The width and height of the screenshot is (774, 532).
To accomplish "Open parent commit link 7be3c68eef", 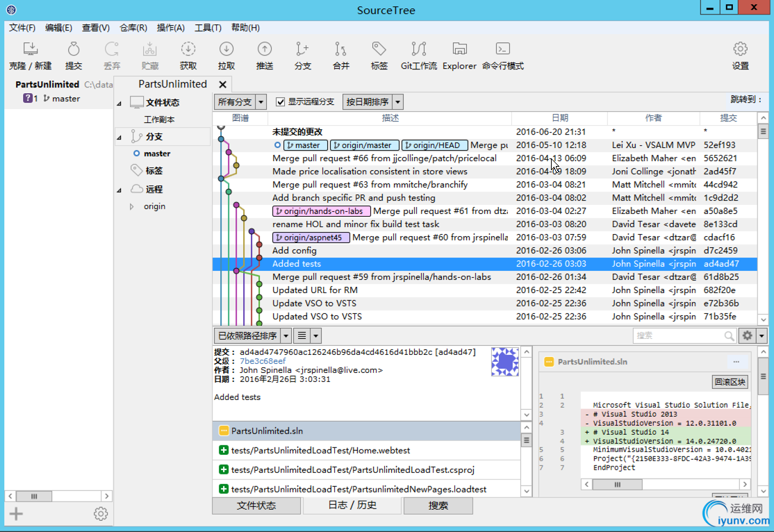I will click(263, 361).
